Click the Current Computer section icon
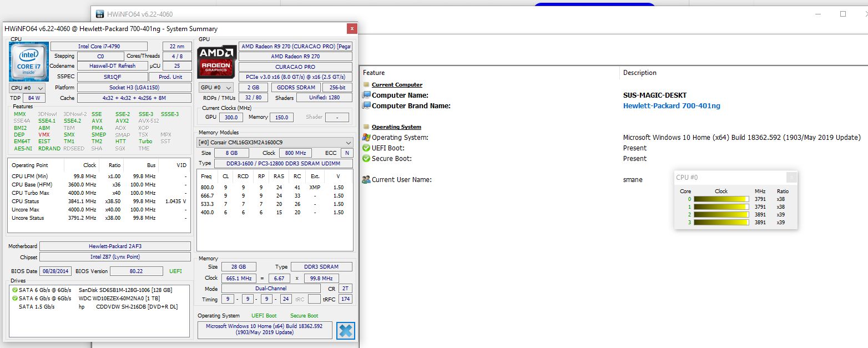868x348 pixels. click(366, 84)
